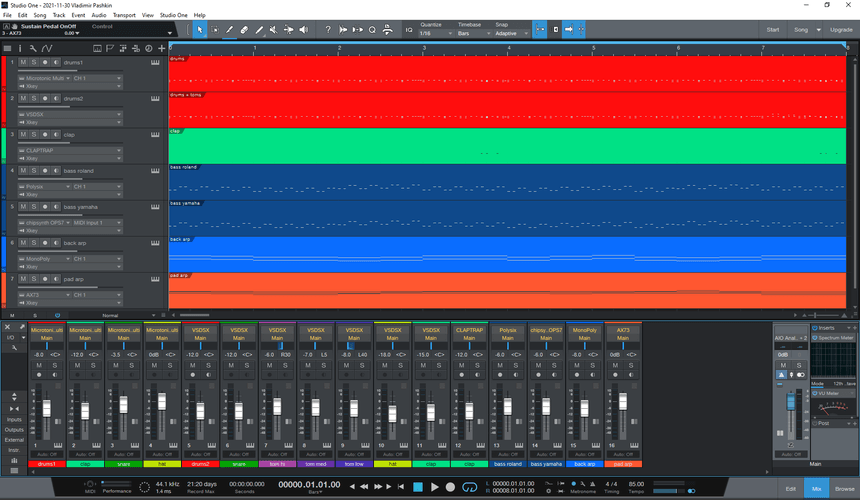Click the drums1 channel fader
This screenshot has width=860, height=500.
[47, 409]
